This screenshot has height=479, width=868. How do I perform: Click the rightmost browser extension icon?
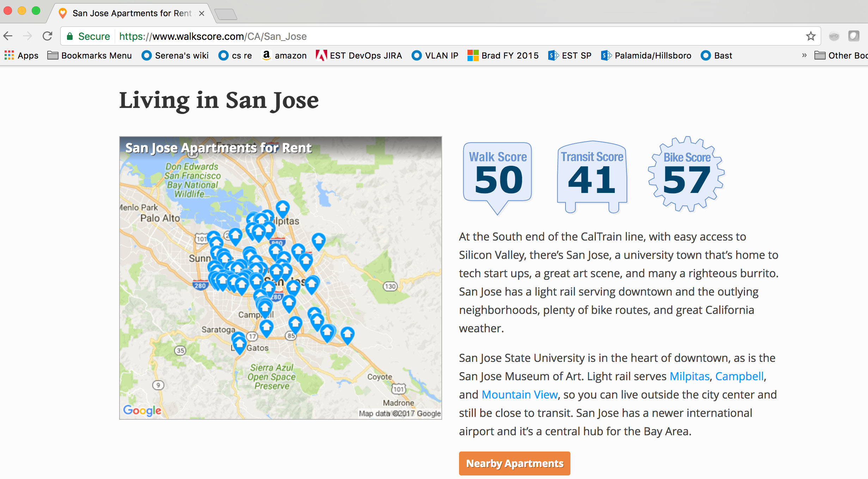coord(854,36)
